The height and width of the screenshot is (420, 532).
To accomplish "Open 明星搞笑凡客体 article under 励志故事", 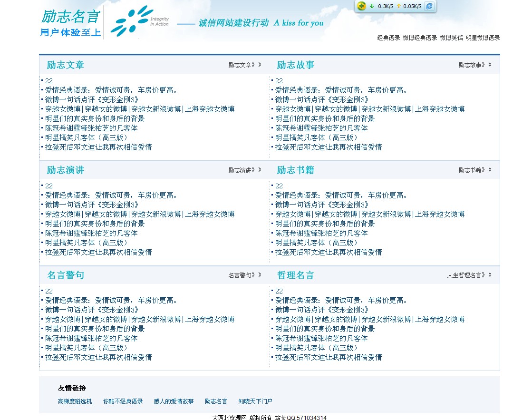I will pyautogui.click(x=316, y=137).
